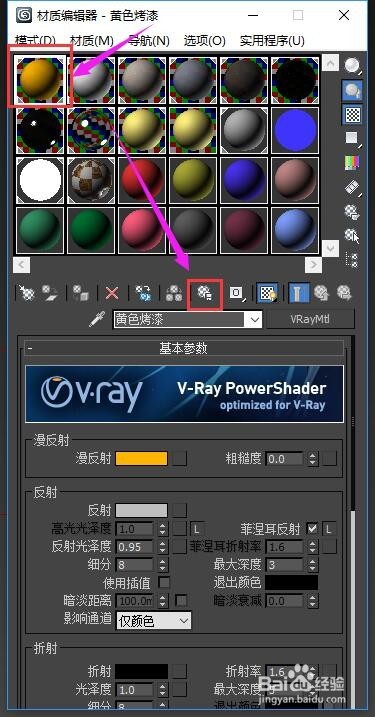Image resolution: width=375 pixels, height=717 pixels.
Task: Click sample slots scroll up arrow
Action: coord(330,63)
